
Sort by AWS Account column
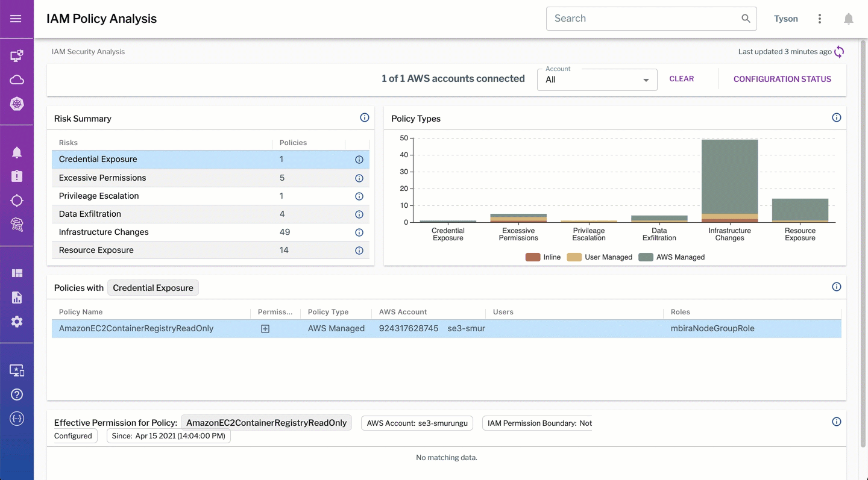pos(403,312)
